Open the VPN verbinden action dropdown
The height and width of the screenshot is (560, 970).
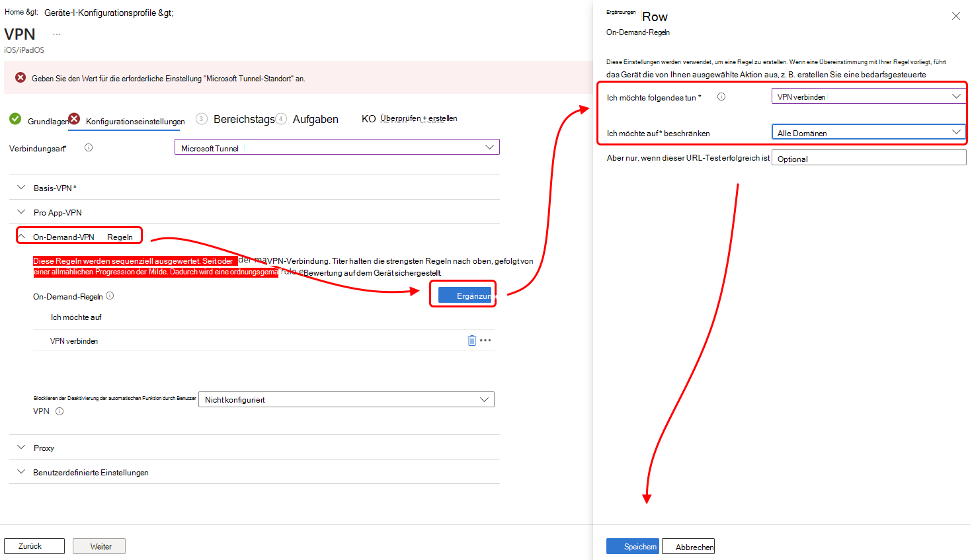tap(869, 97)
